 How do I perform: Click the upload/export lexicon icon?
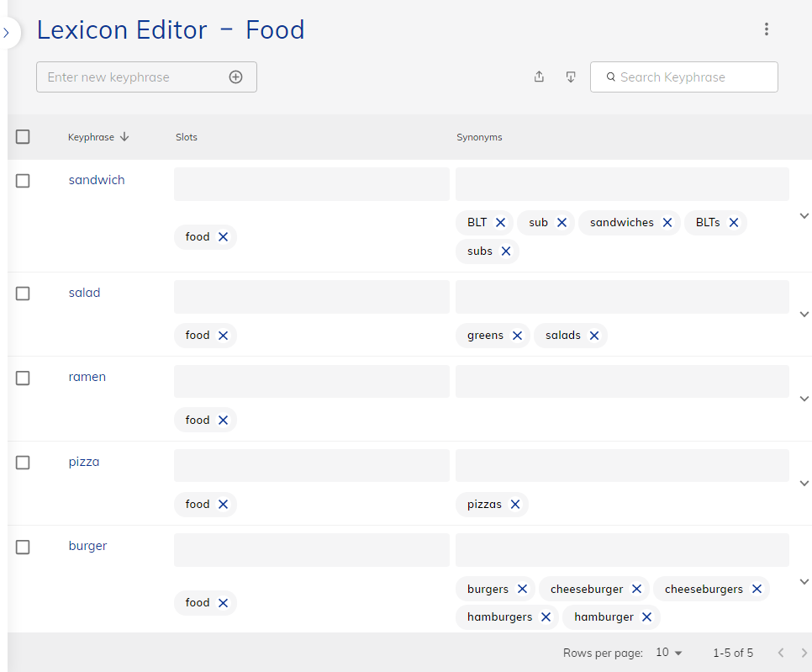(x=539, y=77)
